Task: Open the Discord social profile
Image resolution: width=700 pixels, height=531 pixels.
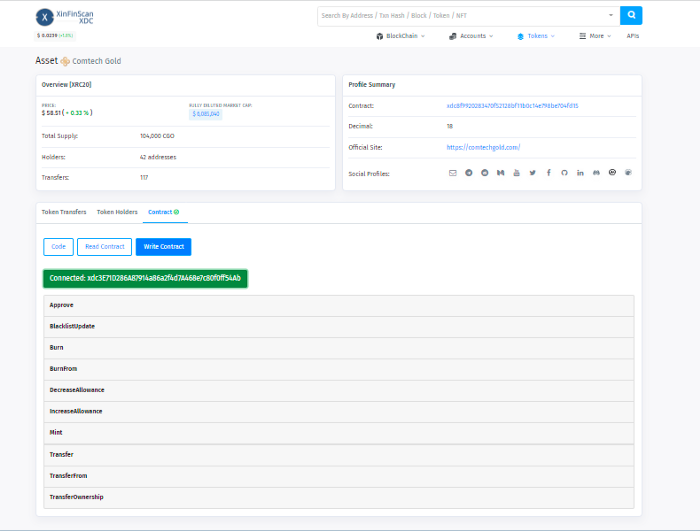Action: [596, 173]
